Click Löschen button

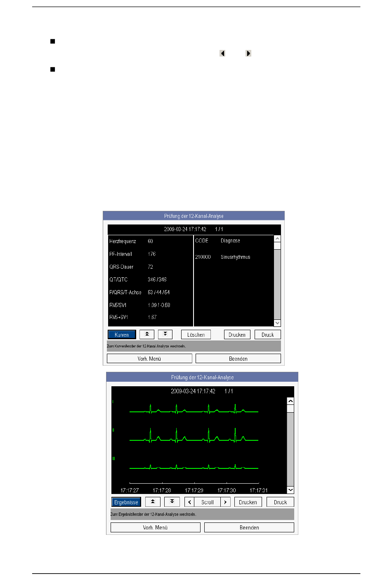tap(196, 335)
